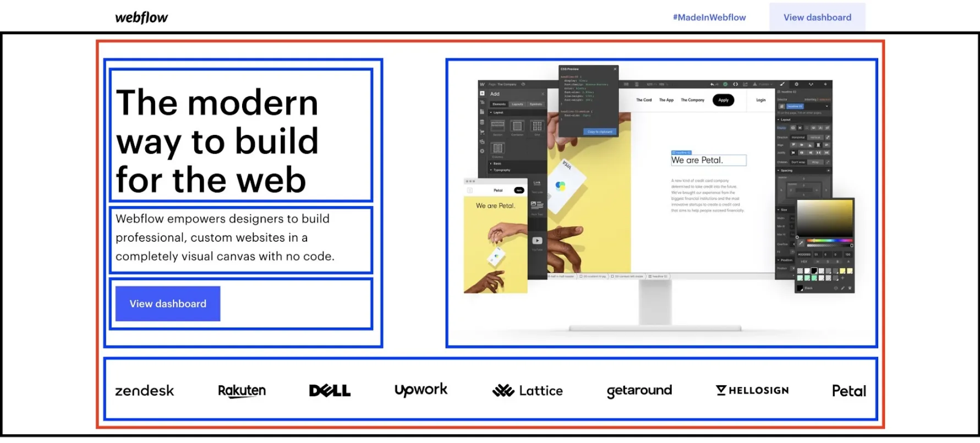Select View dashboard in the top navigation

(817, 18)
